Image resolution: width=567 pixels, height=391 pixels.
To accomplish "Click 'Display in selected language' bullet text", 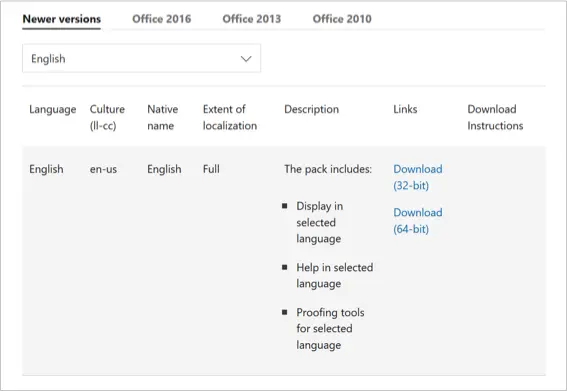I will (x=320, y=222).
